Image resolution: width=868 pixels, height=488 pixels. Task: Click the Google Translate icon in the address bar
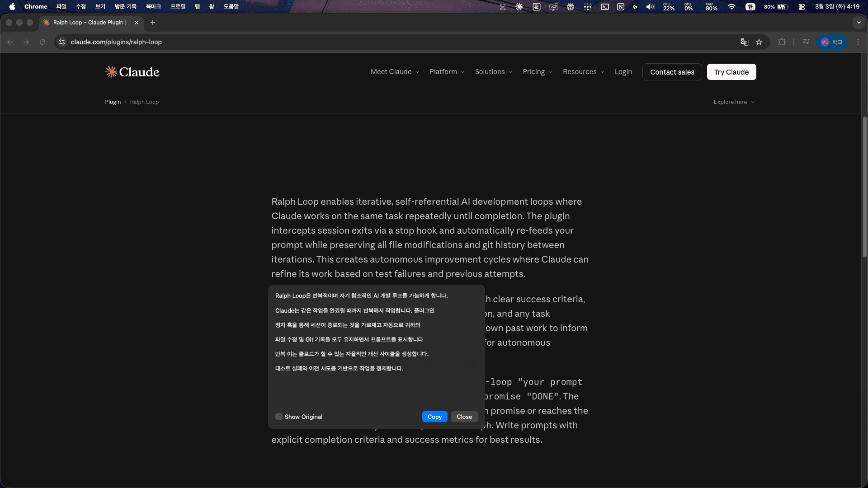tap(744, 42)
